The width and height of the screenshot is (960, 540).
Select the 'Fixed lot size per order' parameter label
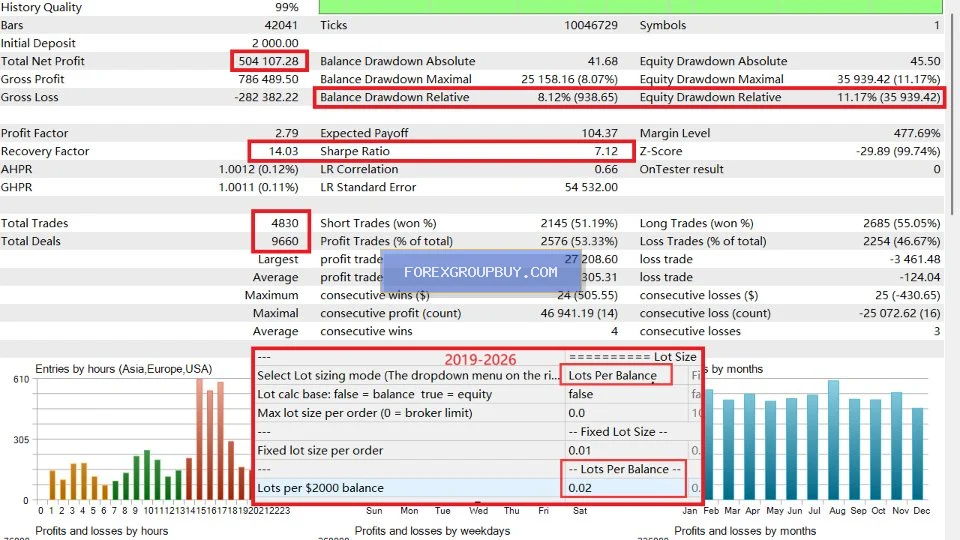(x=320, y=451)
